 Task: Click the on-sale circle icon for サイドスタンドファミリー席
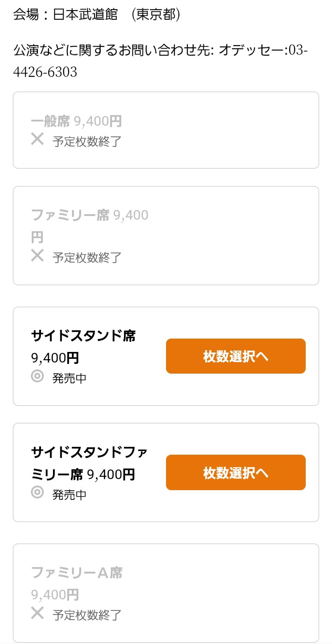click(37, 492)
